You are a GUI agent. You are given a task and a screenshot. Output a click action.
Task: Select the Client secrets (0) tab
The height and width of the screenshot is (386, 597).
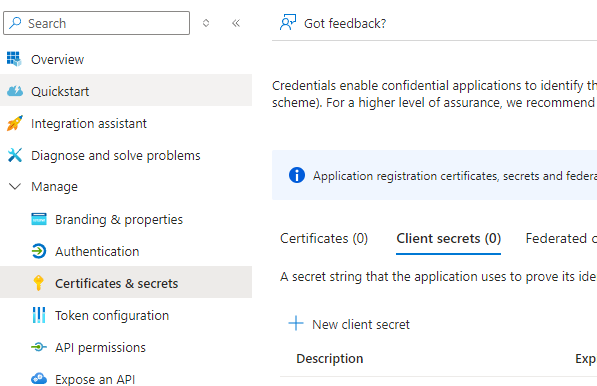(x=449, y=239)
